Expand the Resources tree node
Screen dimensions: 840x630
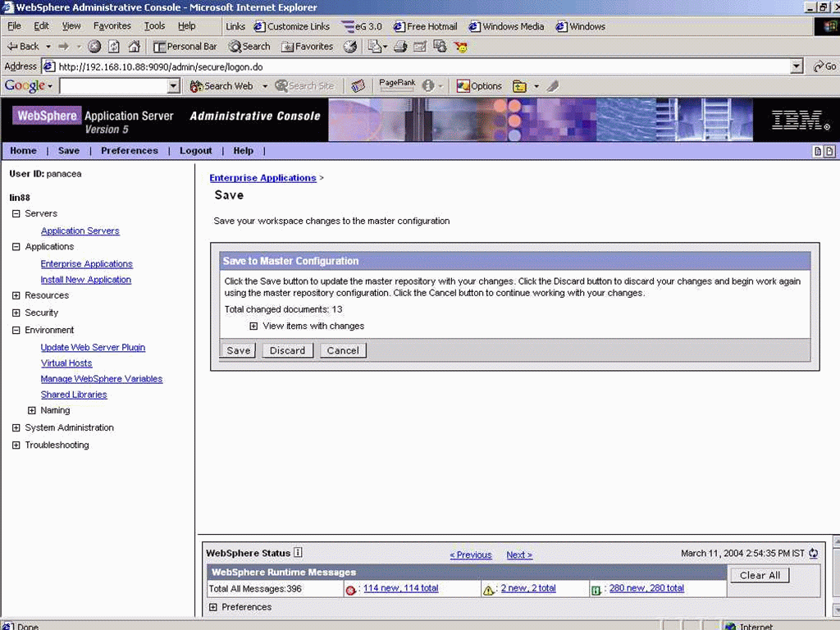pos(16,295)
